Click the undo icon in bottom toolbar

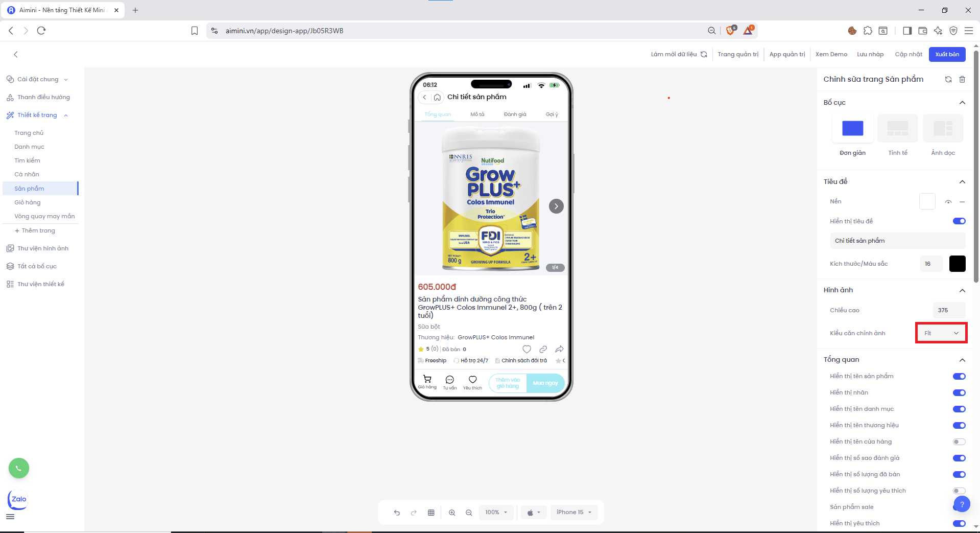click(x=397, y=513)
